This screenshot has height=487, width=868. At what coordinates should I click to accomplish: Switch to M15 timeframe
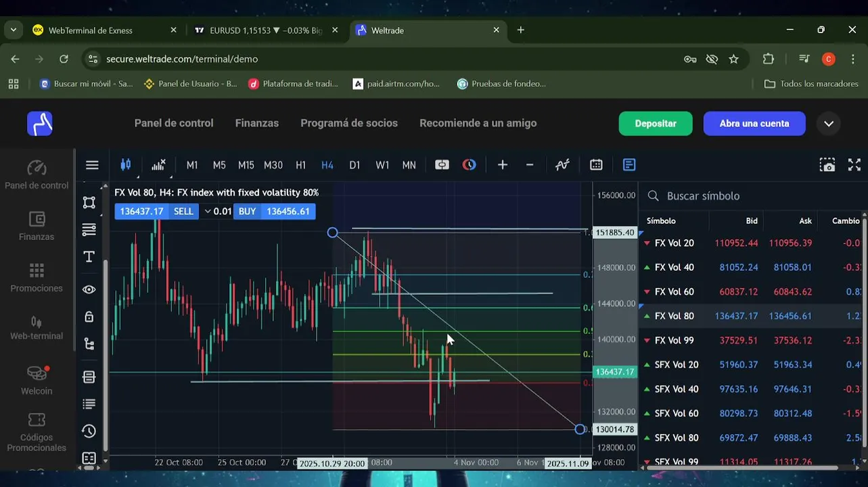[246, 165]
